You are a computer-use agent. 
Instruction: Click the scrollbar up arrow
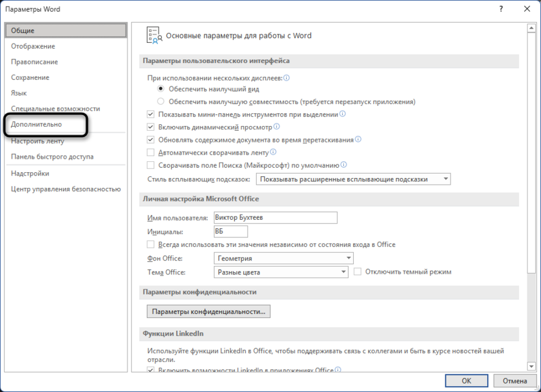[531, 27]
